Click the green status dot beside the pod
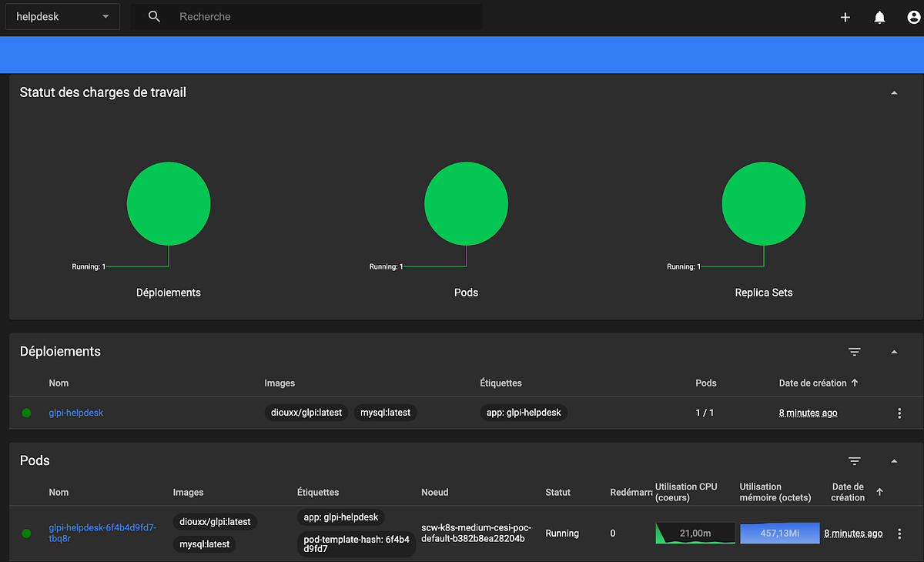 26,533
